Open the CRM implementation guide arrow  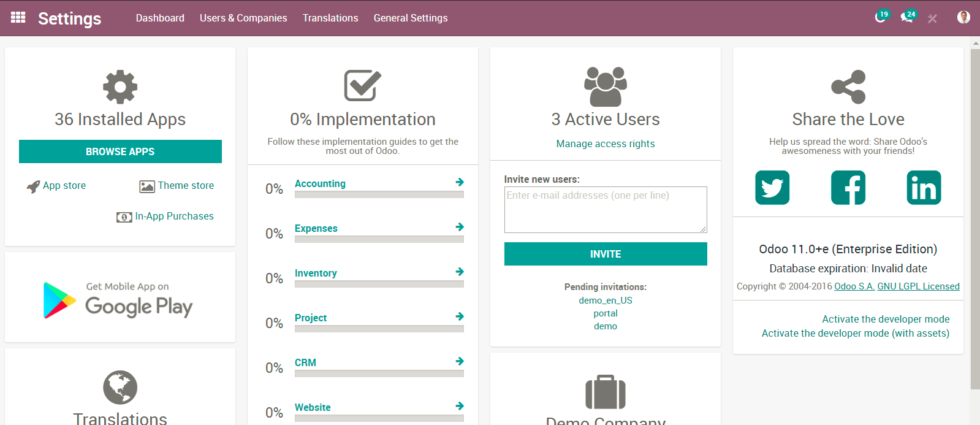(x=460, y=361)
